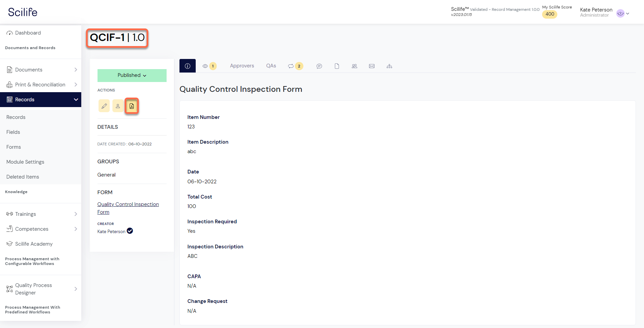The width and height of the screenshot is (644, 328).
Task: Open the users group tab icon
Action: click(355, 66)
